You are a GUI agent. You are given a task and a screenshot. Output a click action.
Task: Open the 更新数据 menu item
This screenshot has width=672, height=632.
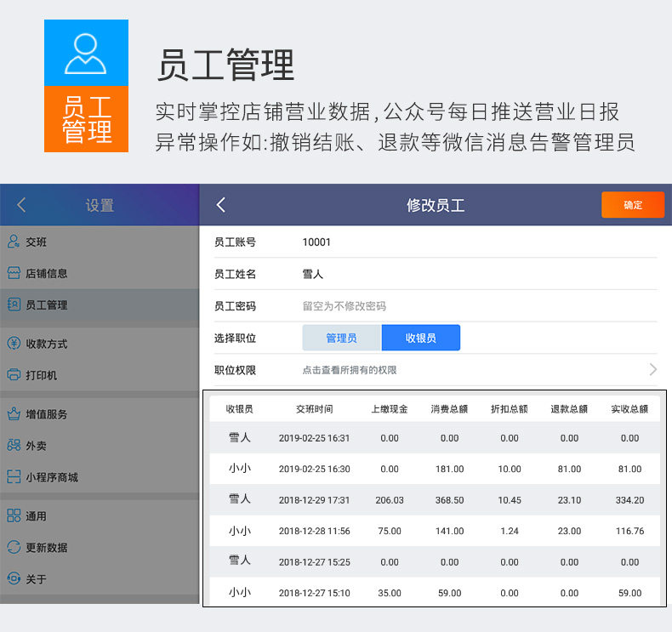[x=100, y=548]
